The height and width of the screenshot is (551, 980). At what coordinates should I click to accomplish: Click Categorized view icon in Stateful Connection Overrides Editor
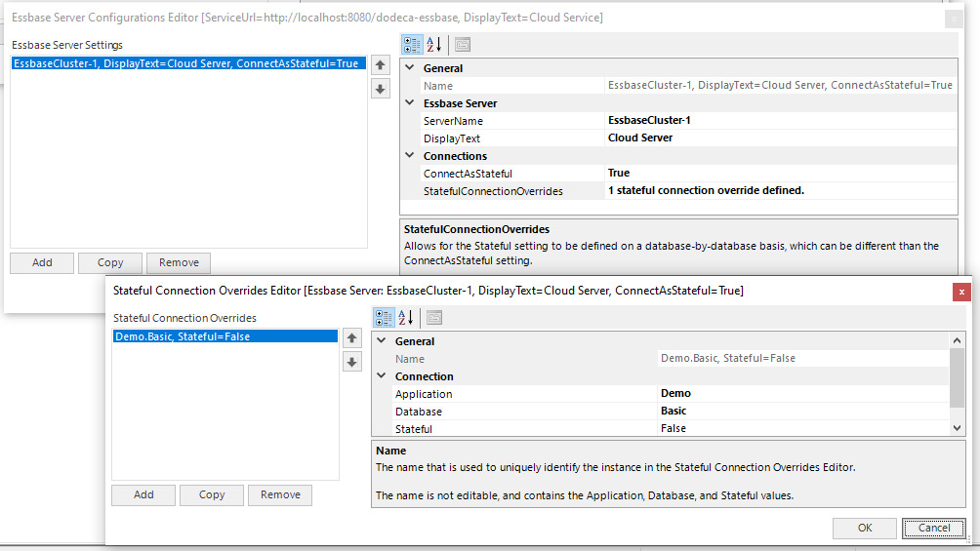pyautogui.click(x=384, y=317)
